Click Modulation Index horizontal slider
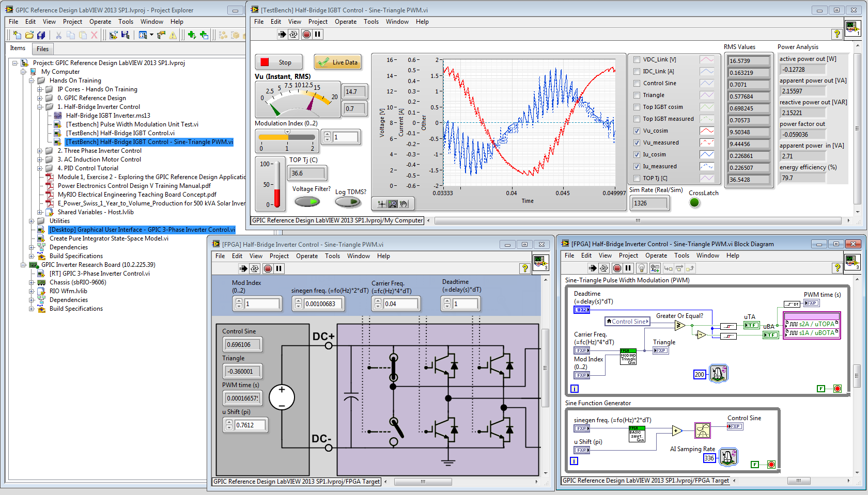This screenshot has width=868, height=495. click(287, 137)
